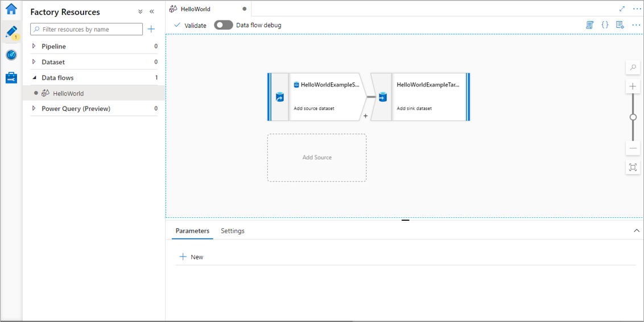Viewport: 644px width, 322px height.
Task: Select the HelloWorldExampleTarget sink node
Action: pyautogui.click(x=420, y=97)
